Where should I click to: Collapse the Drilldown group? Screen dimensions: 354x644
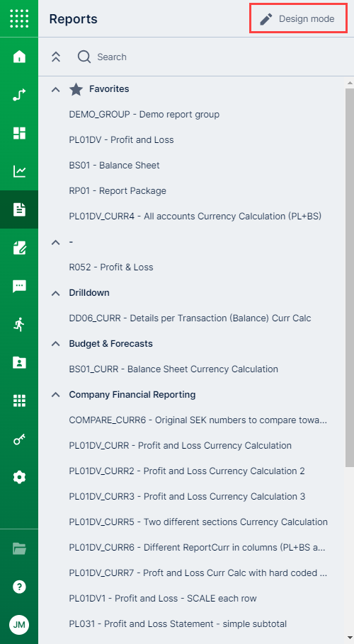(55, 293)
